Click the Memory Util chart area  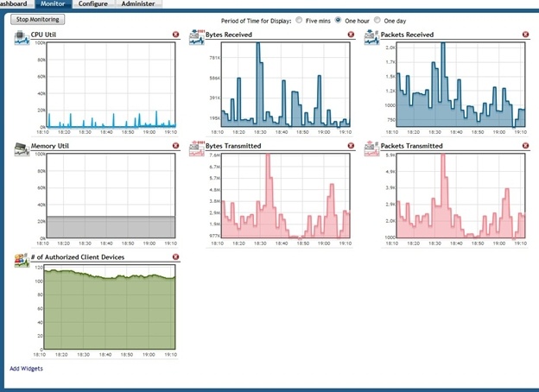click(111, 196)
